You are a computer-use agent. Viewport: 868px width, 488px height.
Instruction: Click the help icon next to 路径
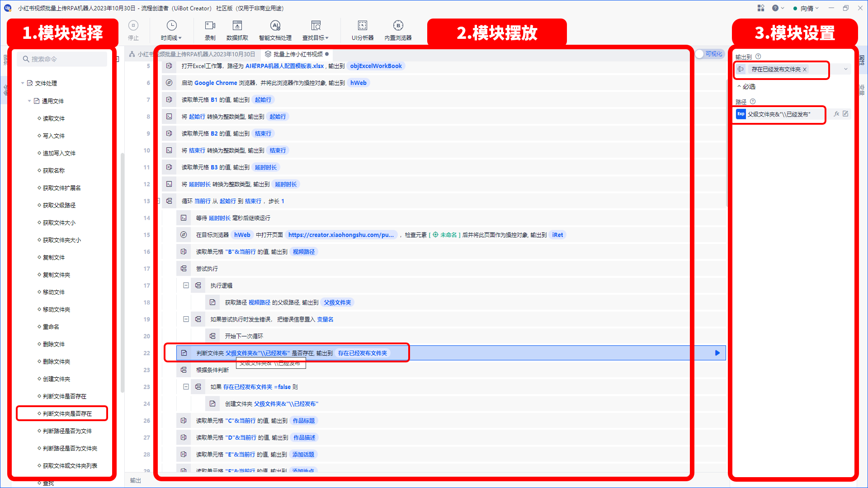753,102
